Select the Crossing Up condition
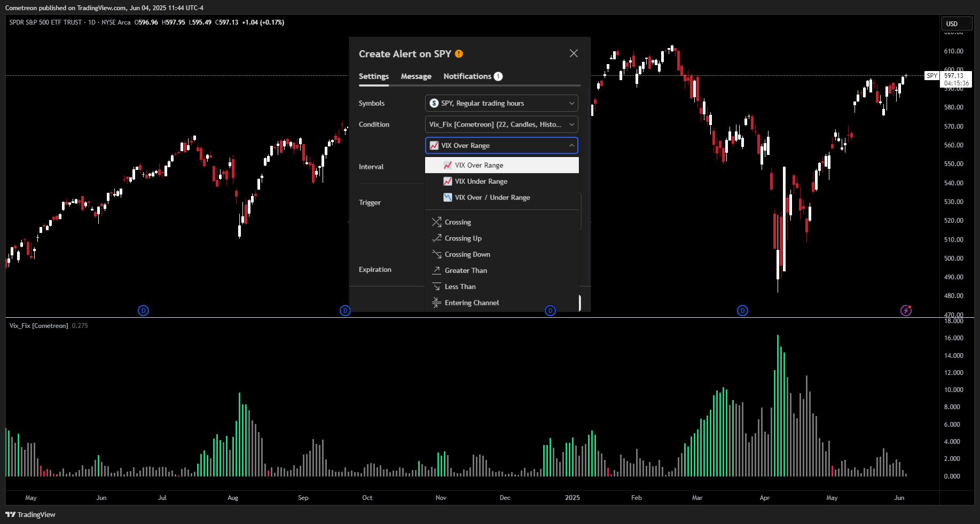This screenshot has height=524, width=980. tap(501, 238)
